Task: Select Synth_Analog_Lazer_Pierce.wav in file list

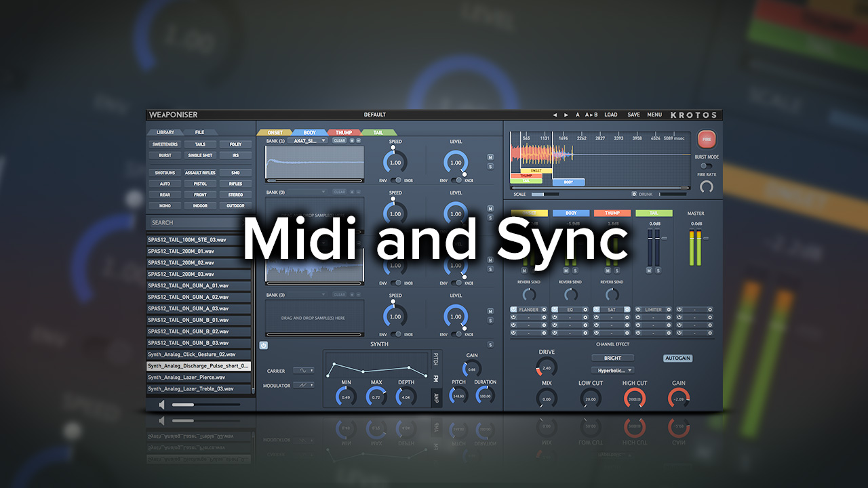Action: [x=199, y=378]
